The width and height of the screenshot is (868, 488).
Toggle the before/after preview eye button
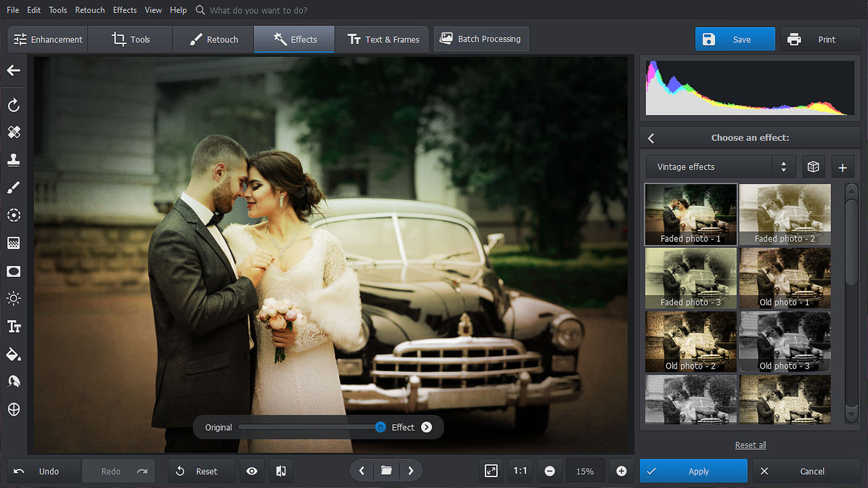point(252,471)
